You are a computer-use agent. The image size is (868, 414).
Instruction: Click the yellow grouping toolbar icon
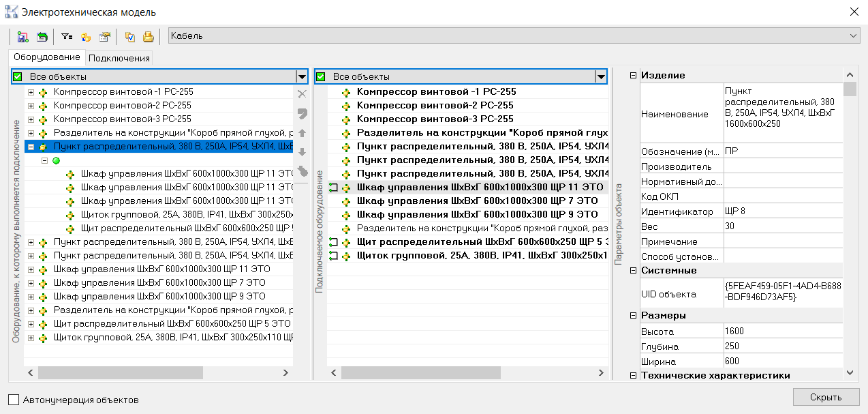tap(86, 37)
